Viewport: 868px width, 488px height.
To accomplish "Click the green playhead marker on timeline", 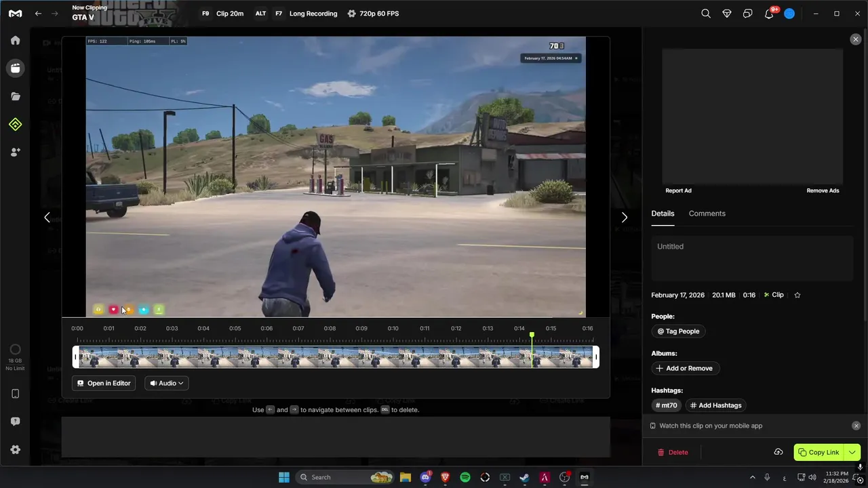I will pyautogui.click(x=532, y=335).
